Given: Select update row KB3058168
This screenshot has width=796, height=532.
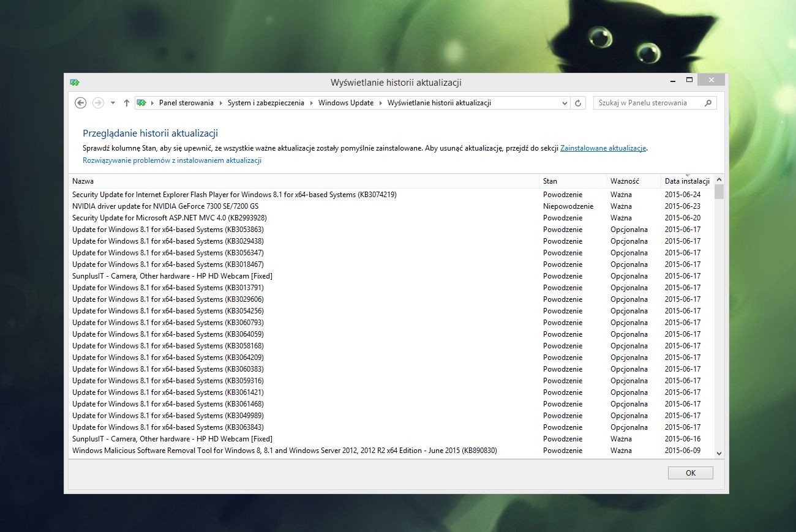Looking at the screenshot, I should click(391, 346).
